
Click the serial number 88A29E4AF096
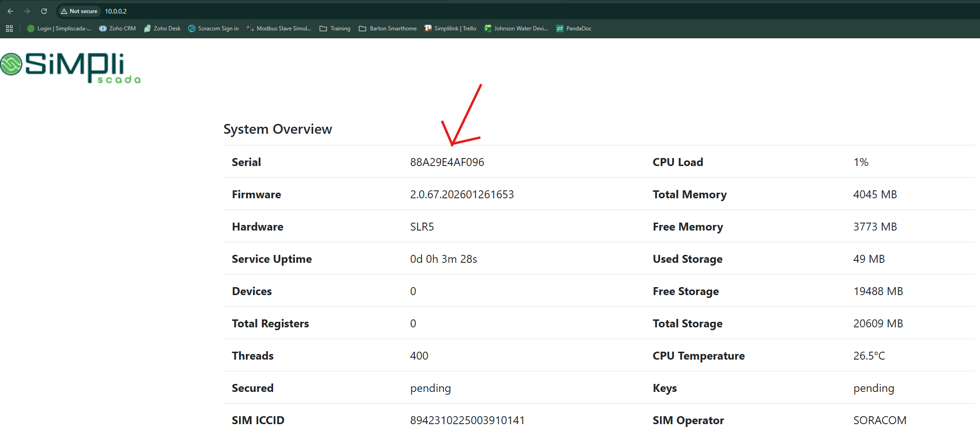(x=447, y=162)
